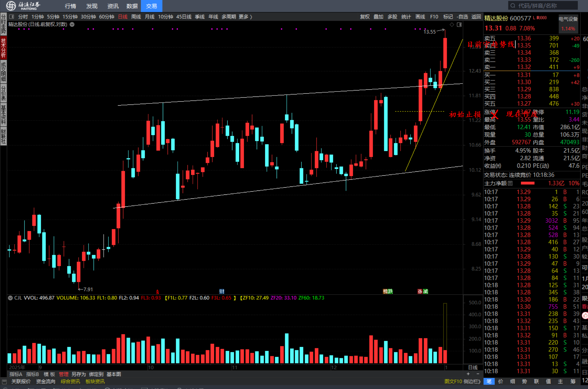
Task: Click the red 主力净额 progress bar
Action: (x=528, y=183)
